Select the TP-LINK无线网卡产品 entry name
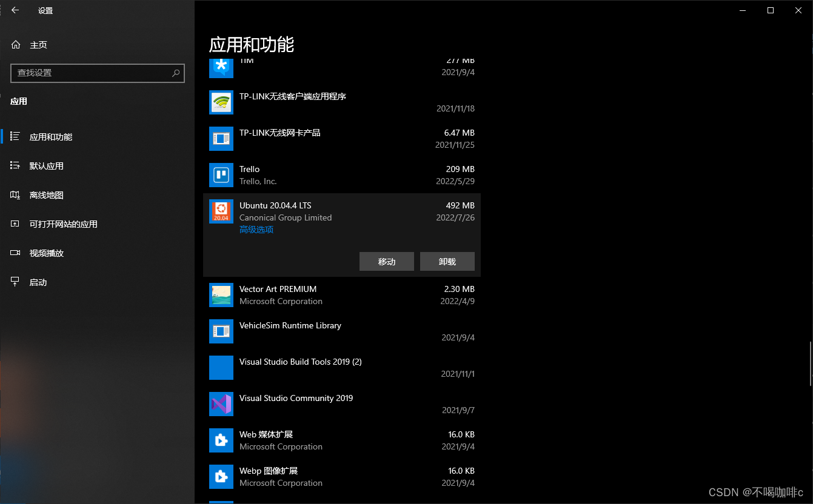This screenshot has height=504, width=813. tap(280, 133)
